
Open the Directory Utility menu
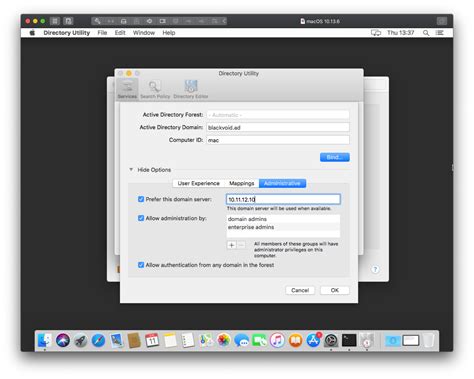(67, 33)
